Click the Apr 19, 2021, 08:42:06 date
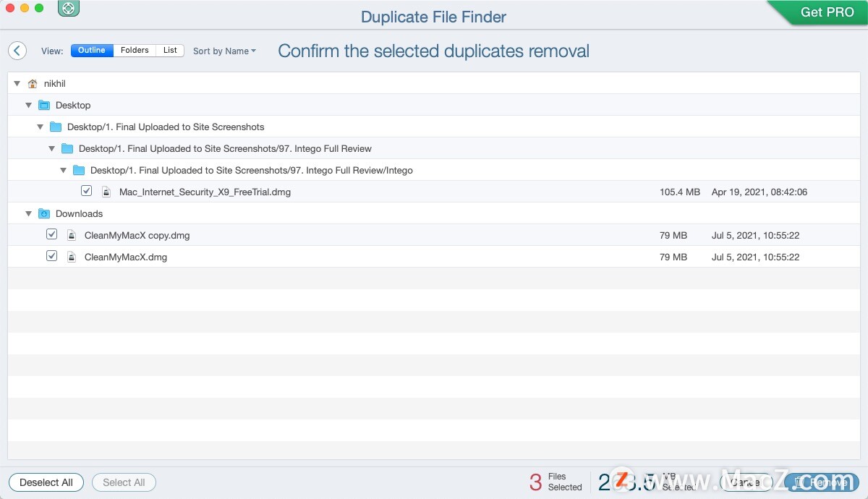The image size is (868, 499). click(759, 192)
